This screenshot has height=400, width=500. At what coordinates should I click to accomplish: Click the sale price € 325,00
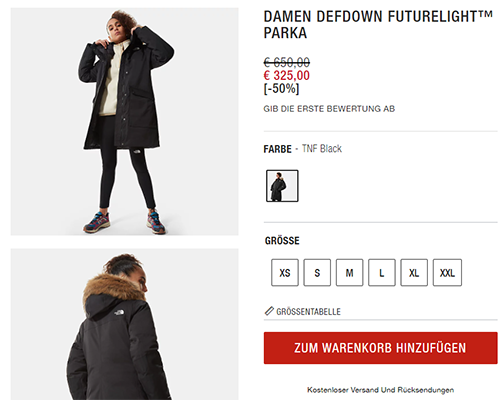pos(286,75)
